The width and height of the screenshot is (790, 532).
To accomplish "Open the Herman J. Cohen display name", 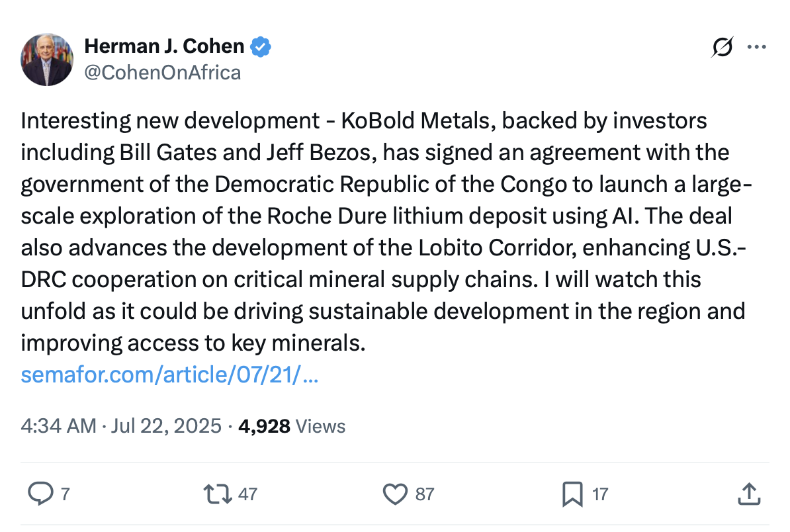I will (x=165, y=46).
